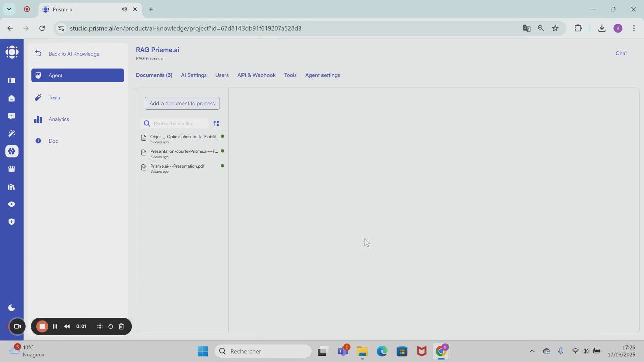Screen dimensions: 644x362
Task: Open the Tools tab
Action: tap(290, 75)
